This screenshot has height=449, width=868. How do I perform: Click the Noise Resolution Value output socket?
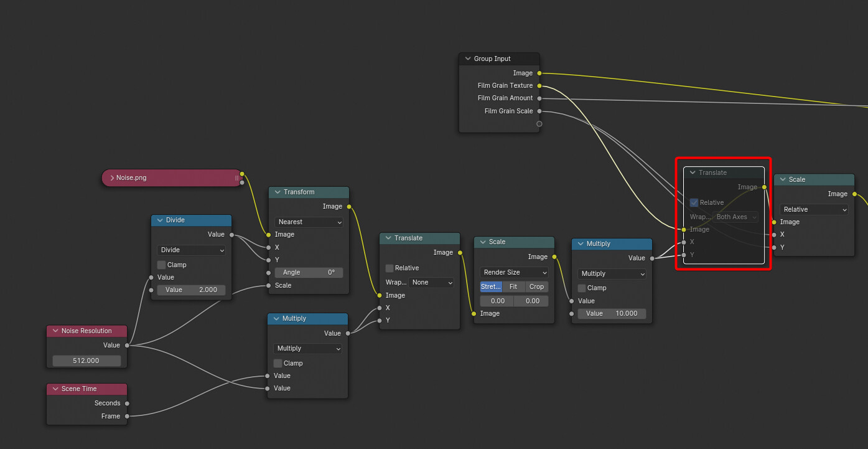coord(127,345)
